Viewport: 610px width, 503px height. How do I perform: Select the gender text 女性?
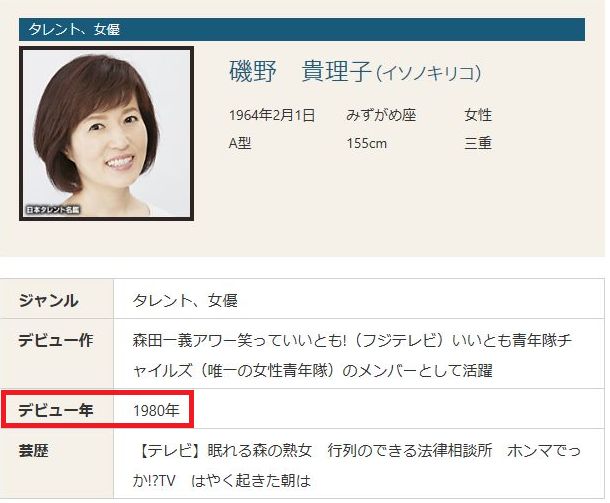tap(478, 115)
